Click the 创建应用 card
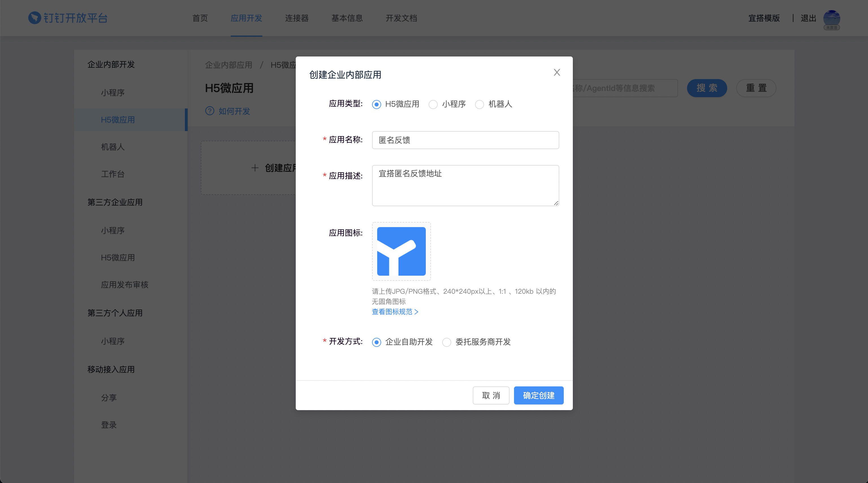 248,167
